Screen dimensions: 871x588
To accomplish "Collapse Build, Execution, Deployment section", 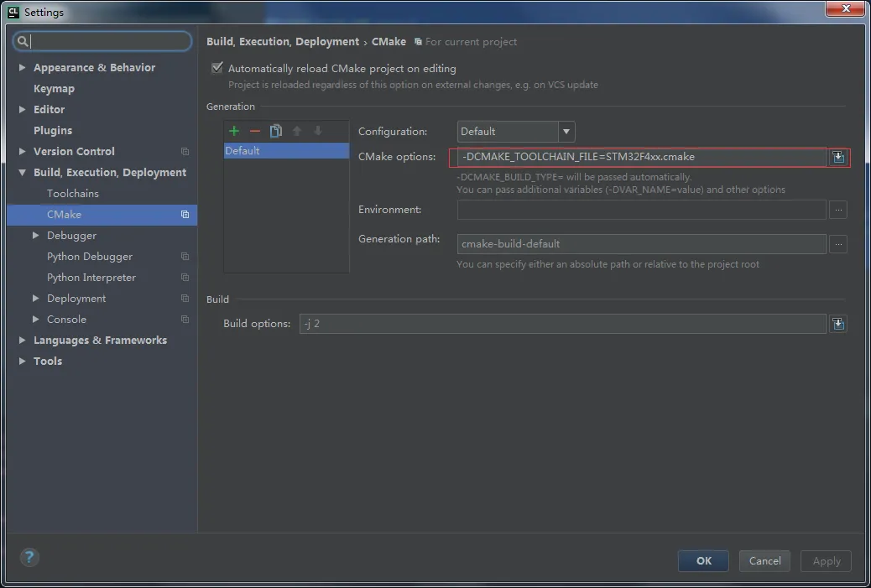I will click(22, 172).
